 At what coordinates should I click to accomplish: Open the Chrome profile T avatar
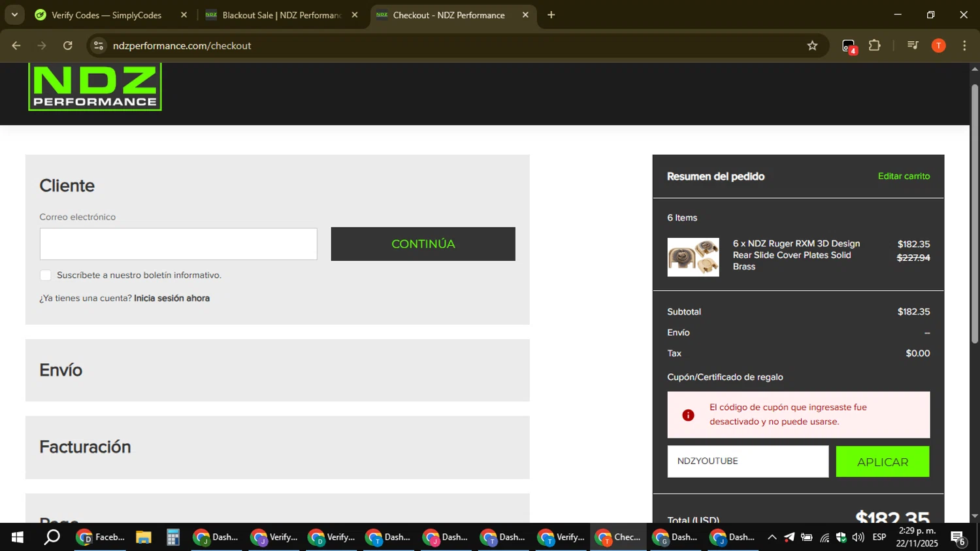938,46
